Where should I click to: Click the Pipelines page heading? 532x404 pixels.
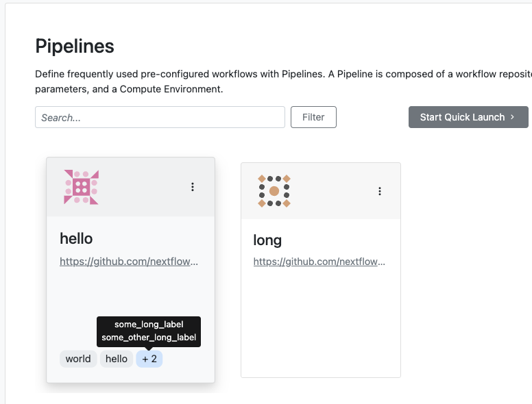75,46
